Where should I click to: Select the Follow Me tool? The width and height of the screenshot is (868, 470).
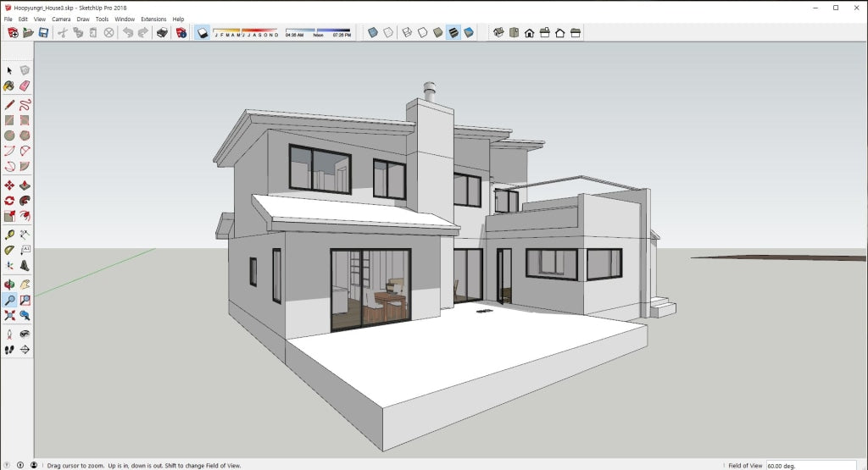click(x=25, y=201)
